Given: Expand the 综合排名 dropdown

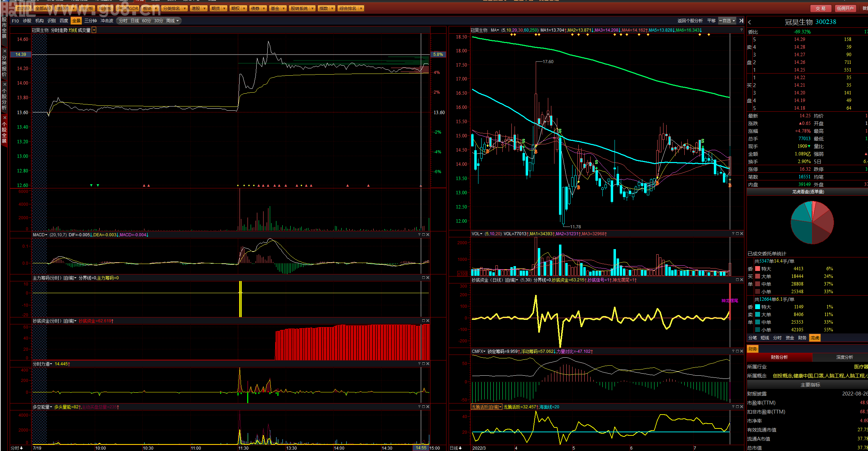Looking at the screenshot, I should tap(361, 8).
